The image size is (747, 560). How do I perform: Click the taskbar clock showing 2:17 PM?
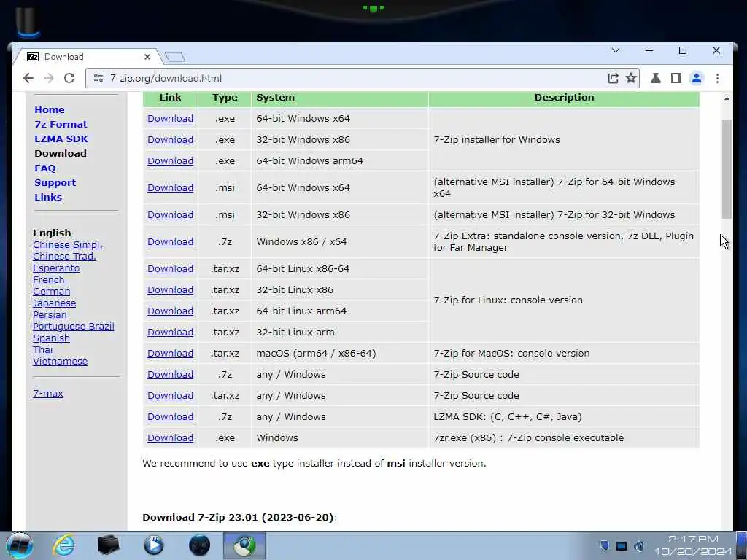point(693,545)
